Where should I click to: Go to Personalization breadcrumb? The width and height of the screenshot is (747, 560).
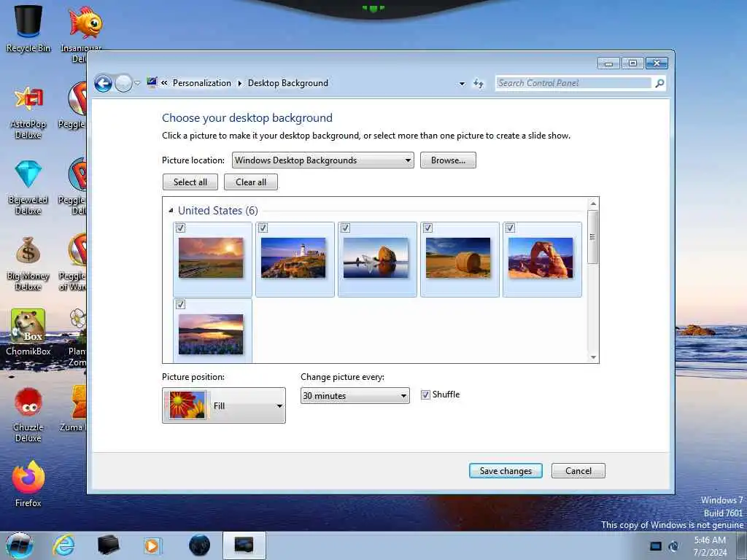point(202,83)
